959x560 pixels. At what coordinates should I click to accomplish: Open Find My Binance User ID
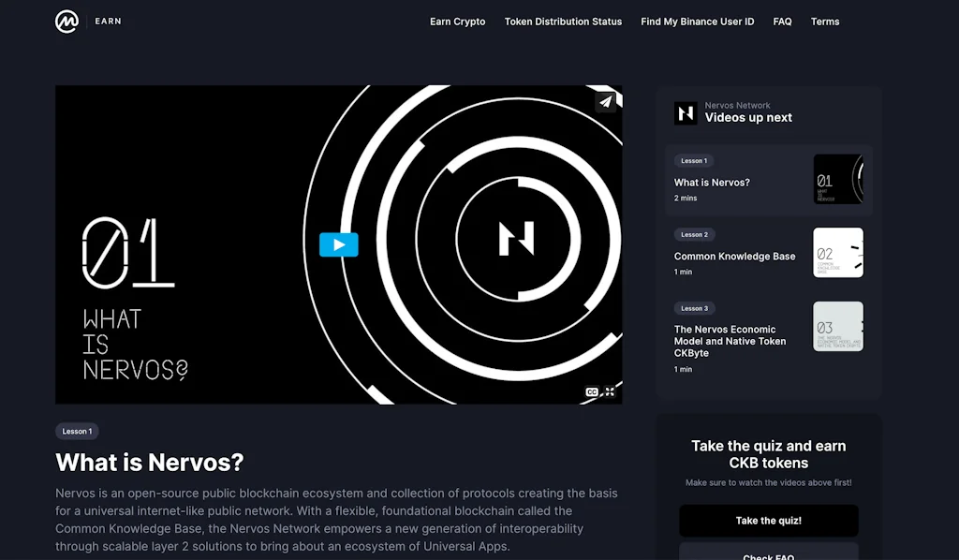click(x=697, y=22)
